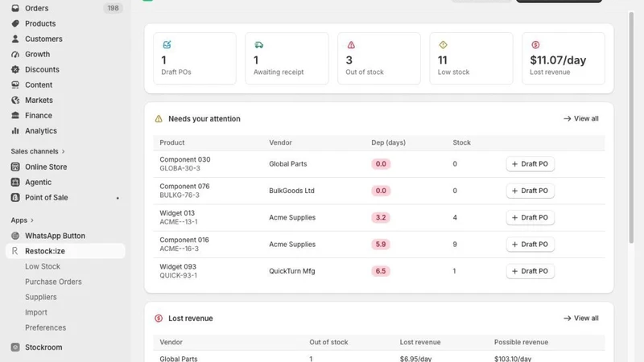Click the BulkGoods Ltd vendor cell
The image size is (644, 362).
tap(291, 191)
